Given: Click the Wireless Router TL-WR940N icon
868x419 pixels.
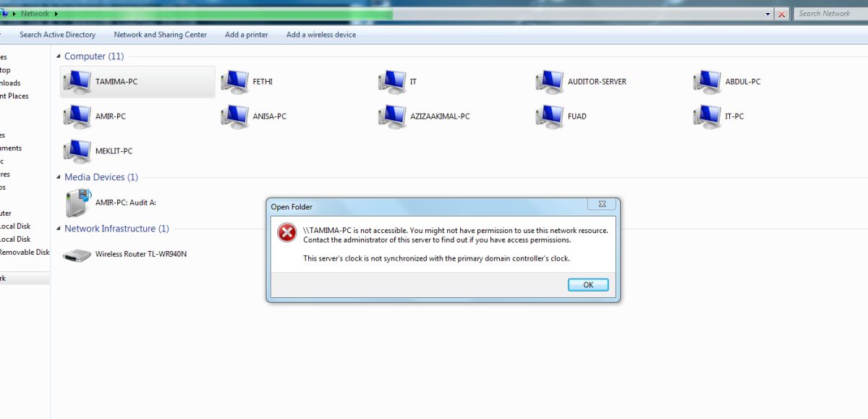Looking at the screenshot, I should [x=77, y=255].
